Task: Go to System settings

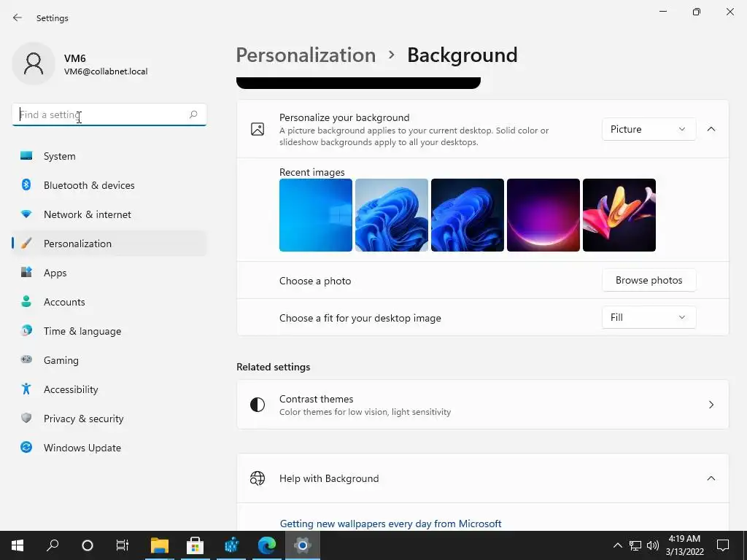Action: [x=109, y=156]
